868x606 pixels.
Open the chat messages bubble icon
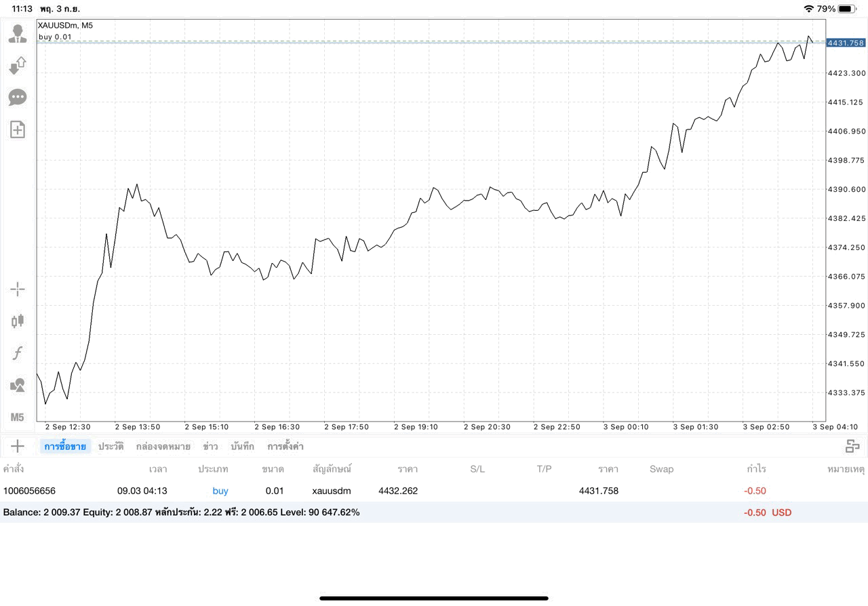[x=18, y=98]
